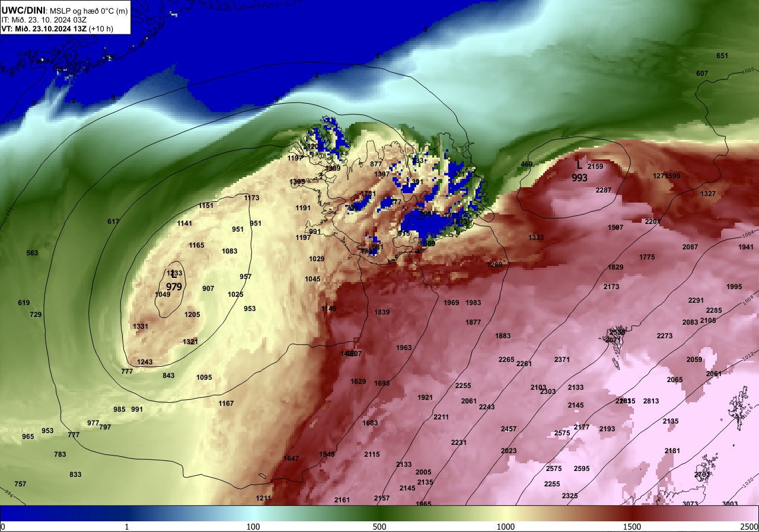The height and width of the screenshot is (532, 759).
Task: Click the height value 1167
Action: point(226,403)
